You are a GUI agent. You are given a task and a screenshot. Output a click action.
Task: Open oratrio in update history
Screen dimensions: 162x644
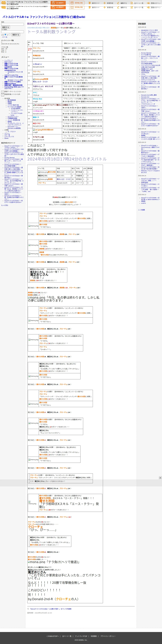pyautogui.click(x=143, y=203)
